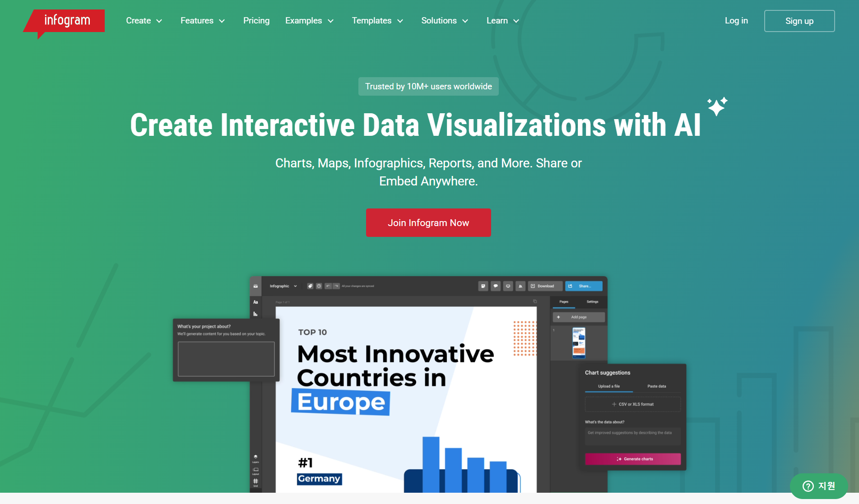The height and width of the screenshot is (504, 859).
Task: Click the Layout icon in the sidebar
Action: tap(255, 471)
